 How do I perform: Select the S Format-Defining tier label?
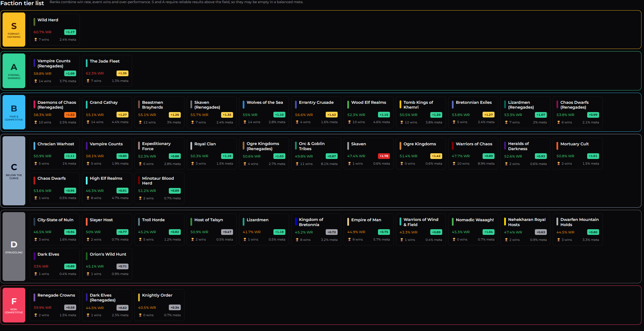(14, 30)
